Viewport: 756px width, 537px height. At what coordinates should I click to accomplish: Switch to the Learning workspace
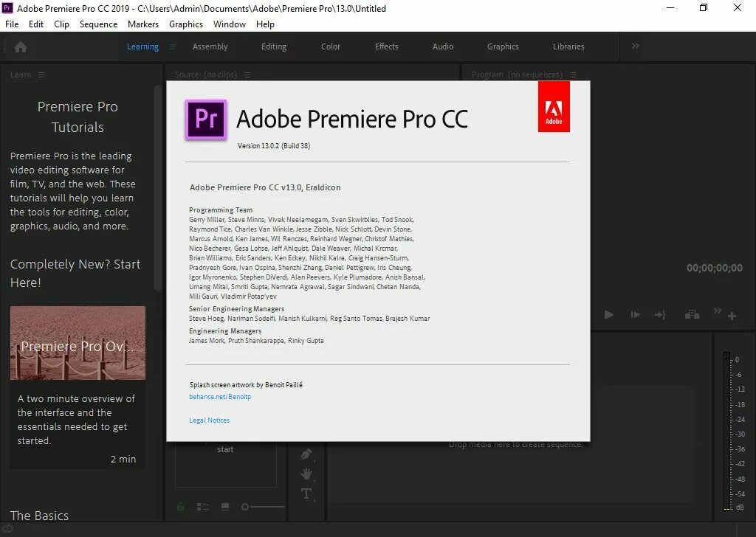(x=142, y=46)
